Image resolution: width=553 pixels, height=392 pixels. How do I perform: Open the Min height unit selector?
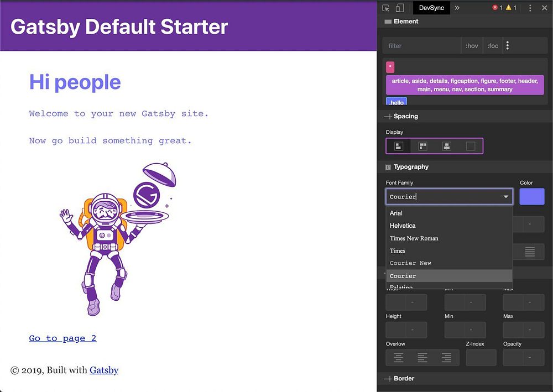tap(475, 330)
